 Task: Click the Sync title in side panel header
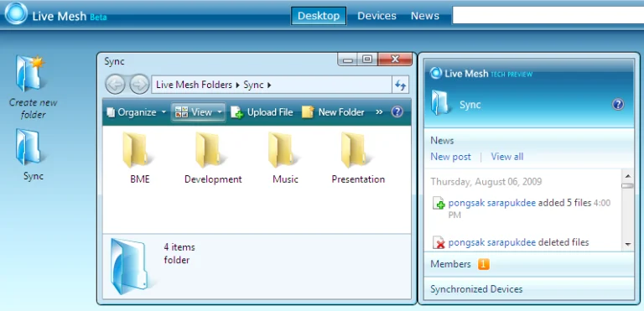(470, 105)
